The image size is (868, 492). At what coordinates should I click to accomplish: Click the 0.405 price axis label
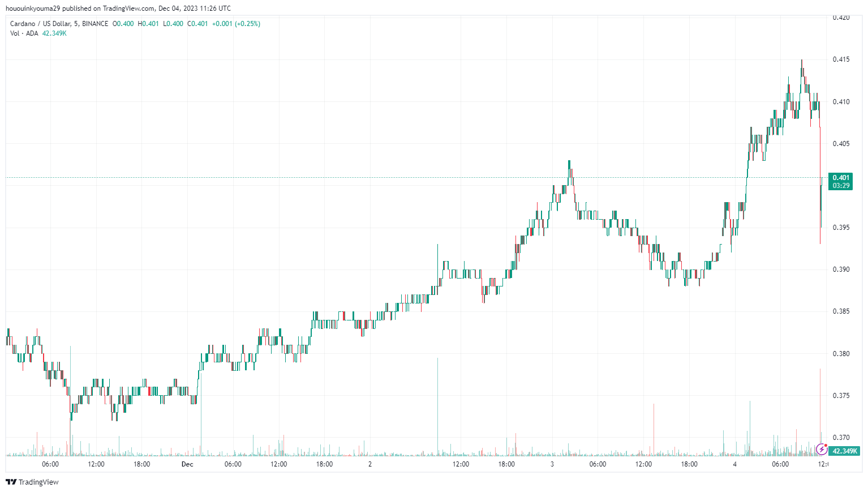(841, 144)
